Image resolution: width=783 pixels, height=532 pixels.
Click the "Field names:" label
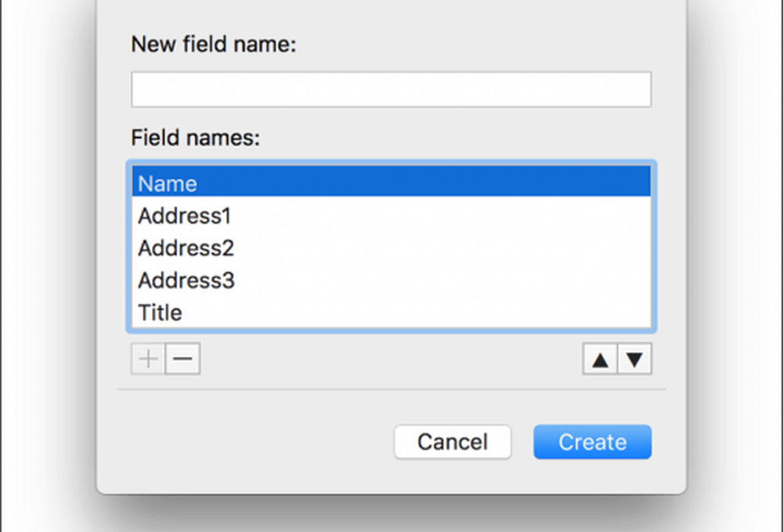(x=195, y=138)
